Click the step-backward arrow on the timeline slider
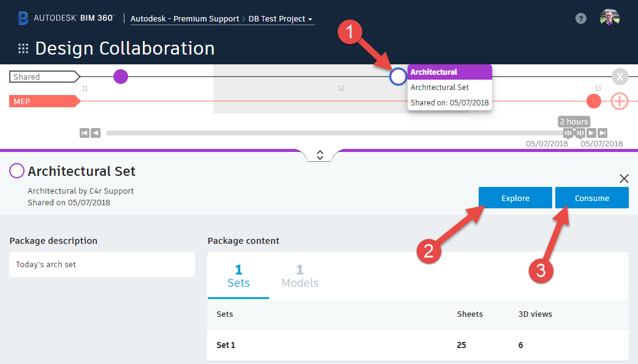 pyautogui.click(x=96, y=132)
